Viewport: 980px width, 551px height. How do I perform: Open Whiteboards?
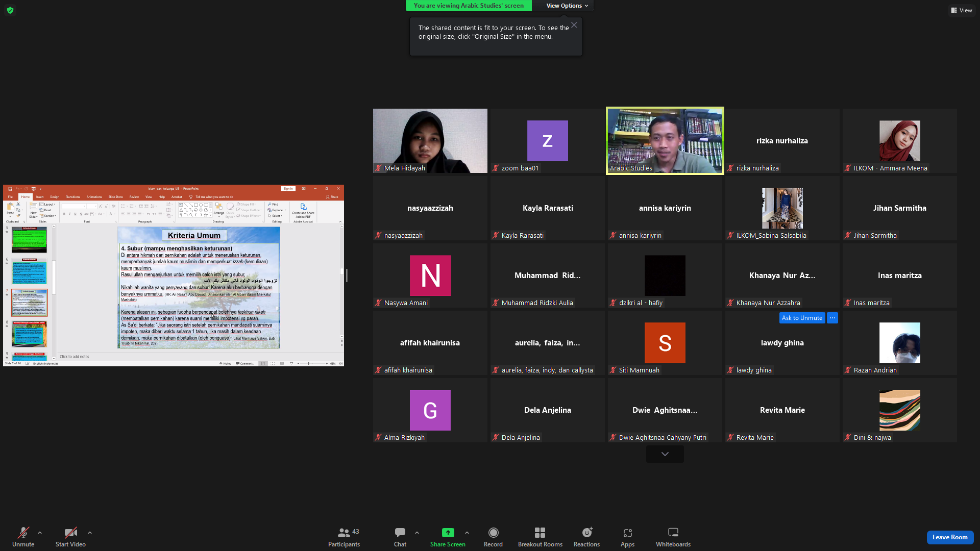click(673, 537)
